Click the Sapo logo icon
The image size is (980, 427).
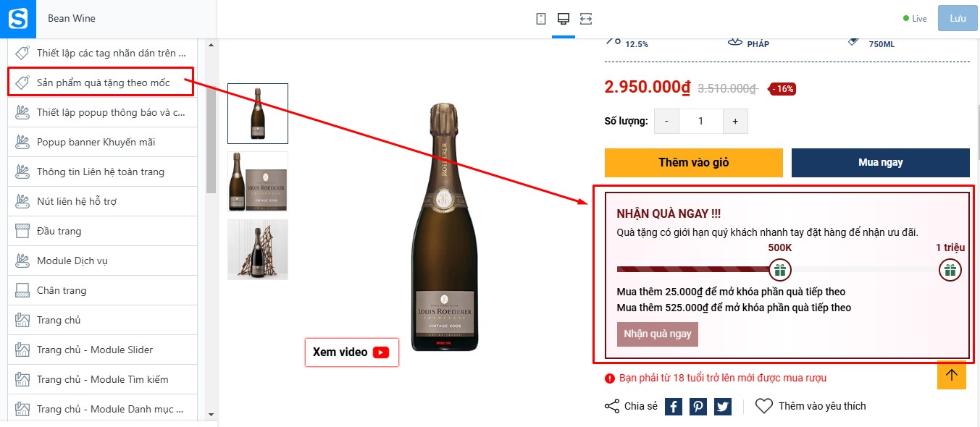[17, 17]
